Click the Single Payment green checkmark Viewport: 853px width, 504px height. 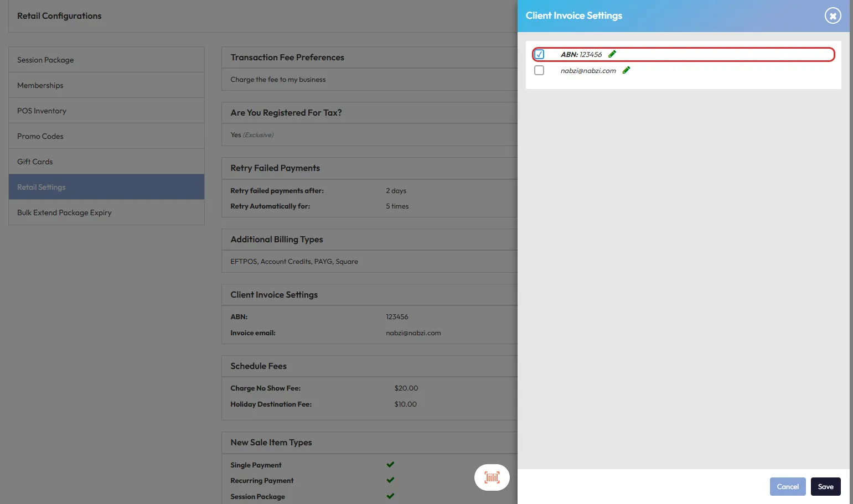pyautogui.click(x=390, y=465)
